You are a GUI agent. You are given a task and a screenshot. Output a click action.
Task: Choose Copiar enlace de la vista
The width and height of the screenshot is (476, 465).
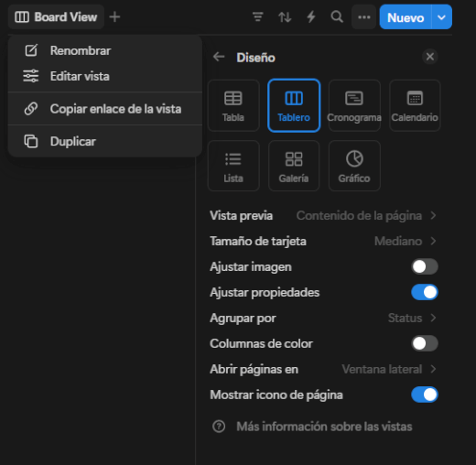105,109
